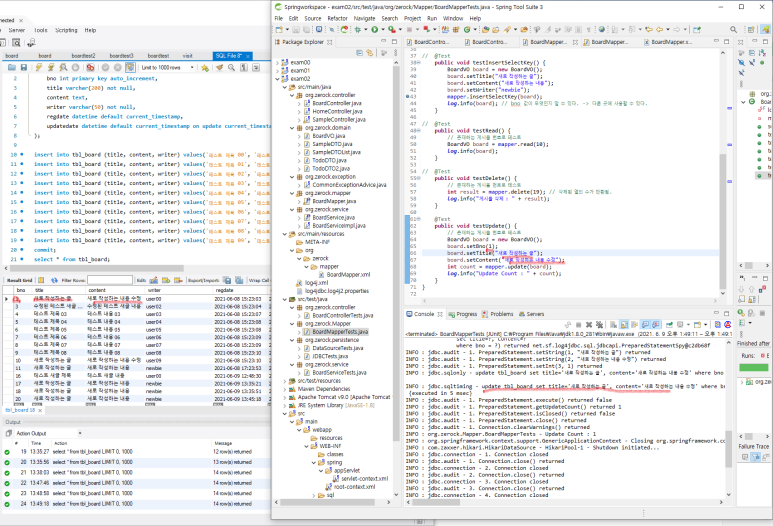Commit transaction checkmark icon in Workbench

(105, 68)
